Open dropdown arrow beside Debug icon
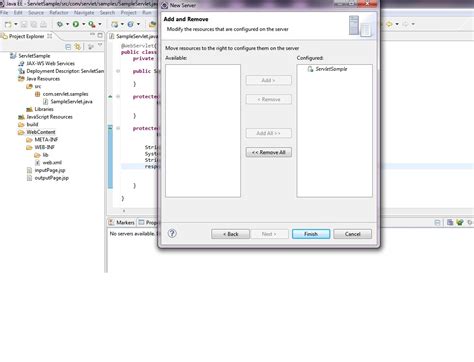This screenshot has height=362, width=474. pyautogui.click(x=67, y=24)
